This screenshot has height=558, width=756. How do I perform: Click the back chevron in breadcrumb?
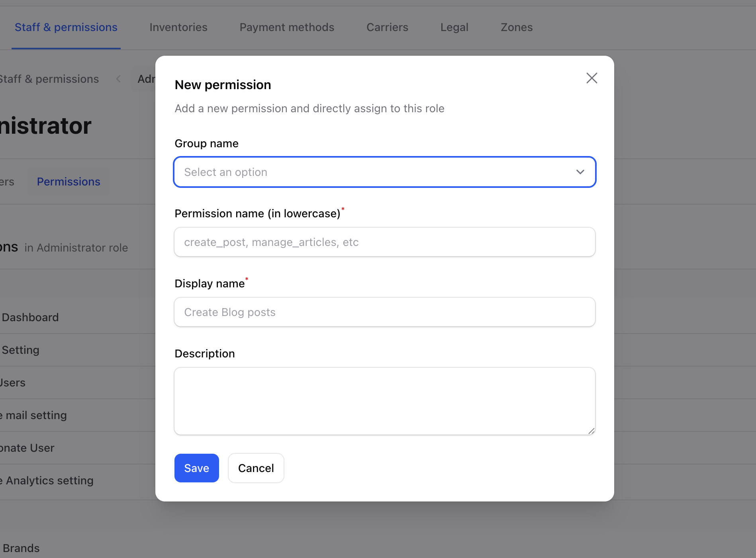click(118, 79)
